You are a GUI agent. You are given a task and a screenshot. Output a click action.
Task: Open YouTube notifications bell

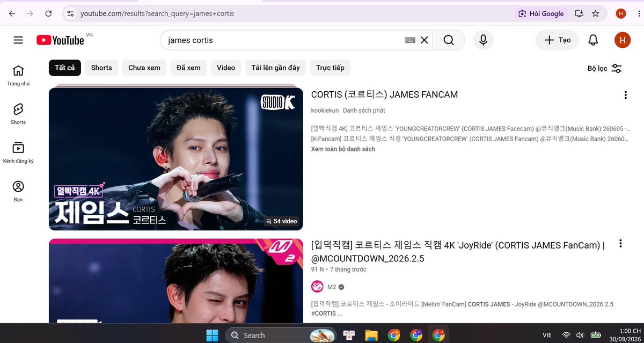point(593,40)
